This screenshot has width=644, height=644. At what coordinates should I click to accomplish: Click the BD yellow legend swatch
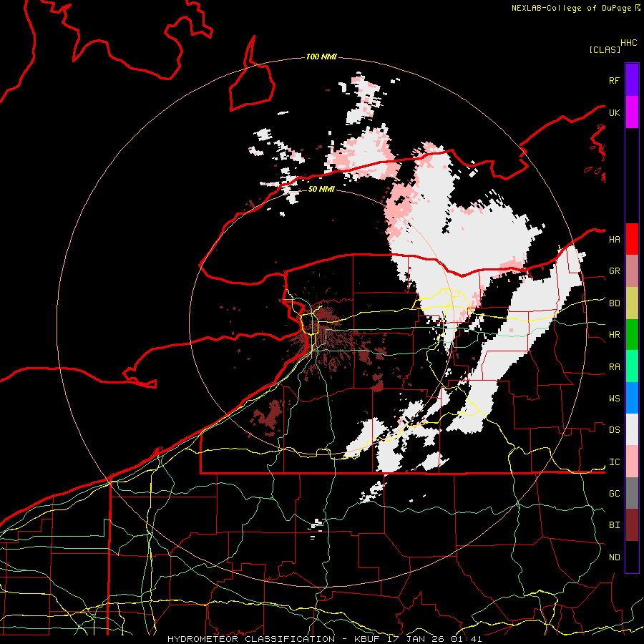click(x=632, y=303)
